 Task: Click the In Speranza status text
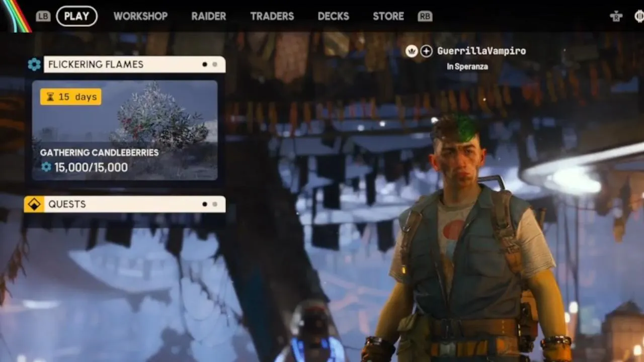point(467,66)
